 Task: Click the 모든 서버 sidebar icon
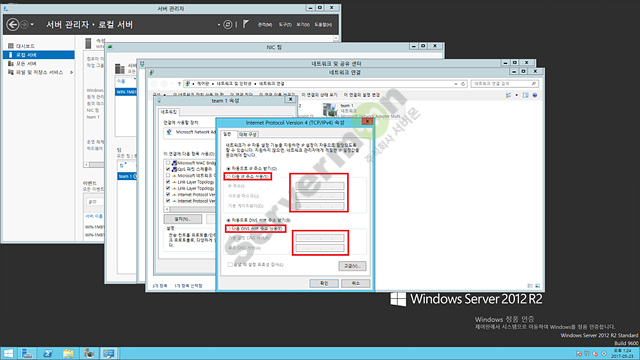click(x=11, y=64)
